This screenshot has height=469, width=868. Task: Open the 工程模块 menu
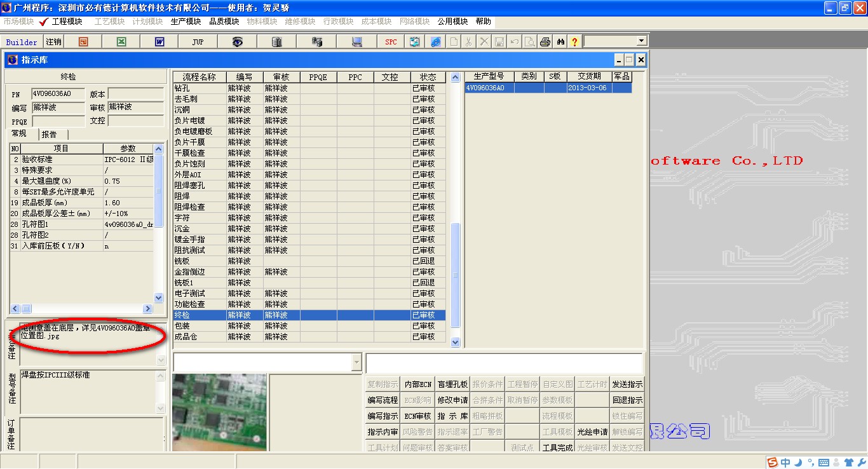(67, 22)
